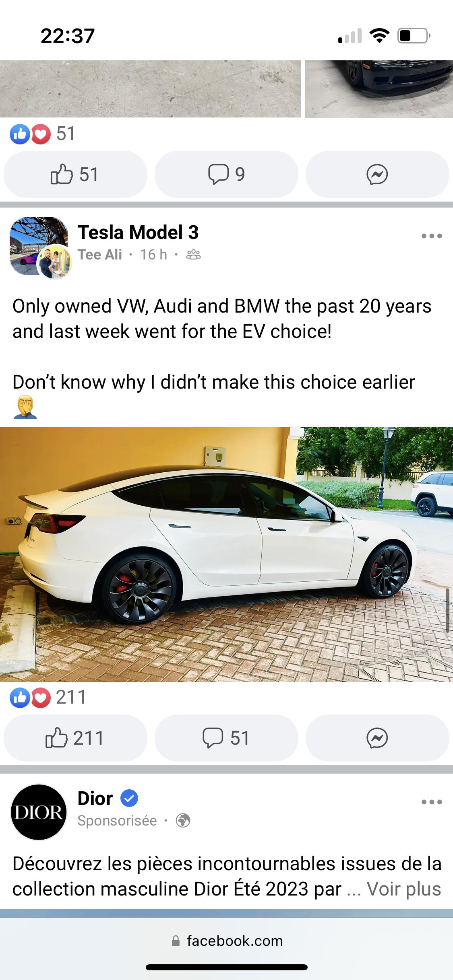Open the black car photo in upper post
This screenshot has height=980, width=453.
(379, 89)
